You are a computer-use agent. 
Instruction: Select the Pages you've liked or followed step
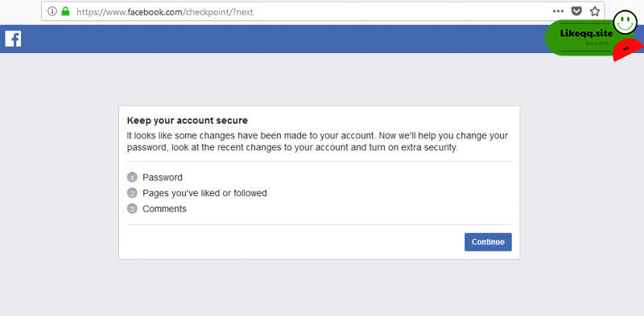pos(204,193)
